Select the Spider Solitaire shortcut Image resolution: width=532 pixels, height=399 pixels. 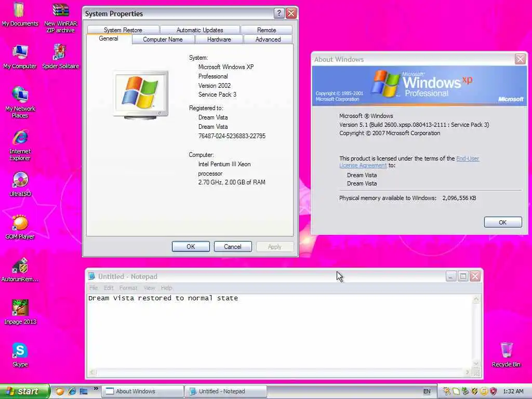(x=60, y=57)
